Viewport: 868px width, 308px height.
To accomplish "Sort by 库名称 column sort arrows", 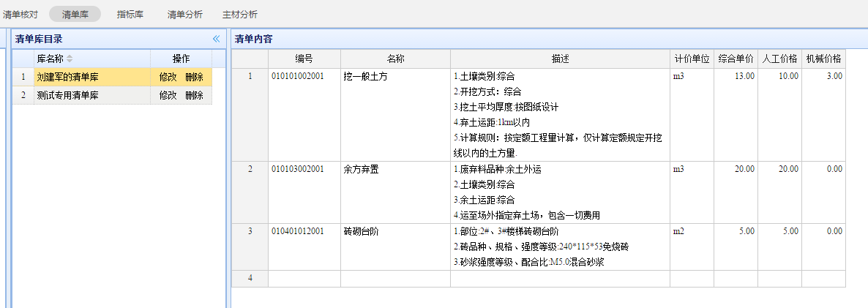I will [70, 59].
